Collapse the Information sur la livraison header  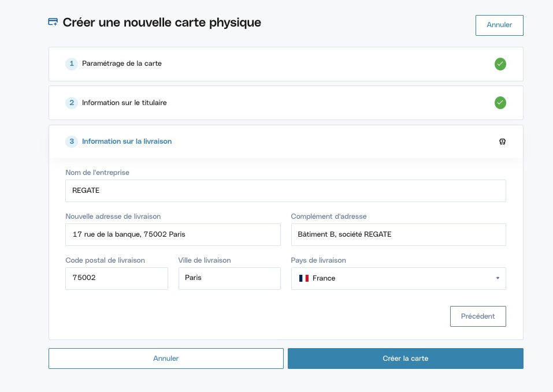click(x=285, y=141)
